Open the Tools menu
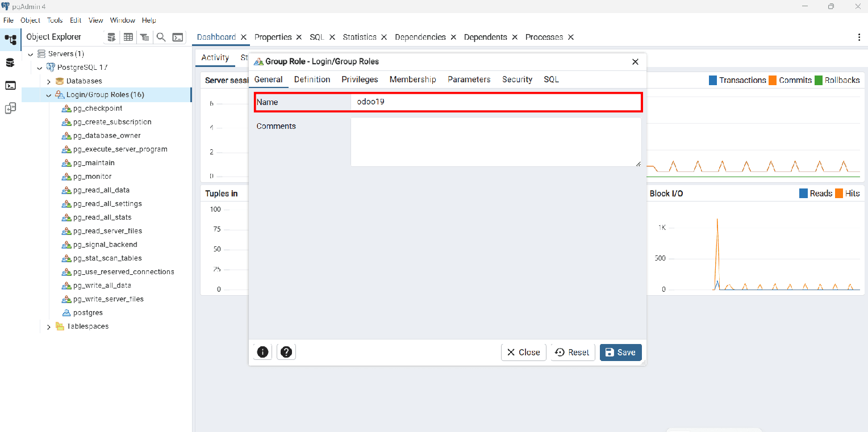 pyautogui.click(x=55, y=20)
